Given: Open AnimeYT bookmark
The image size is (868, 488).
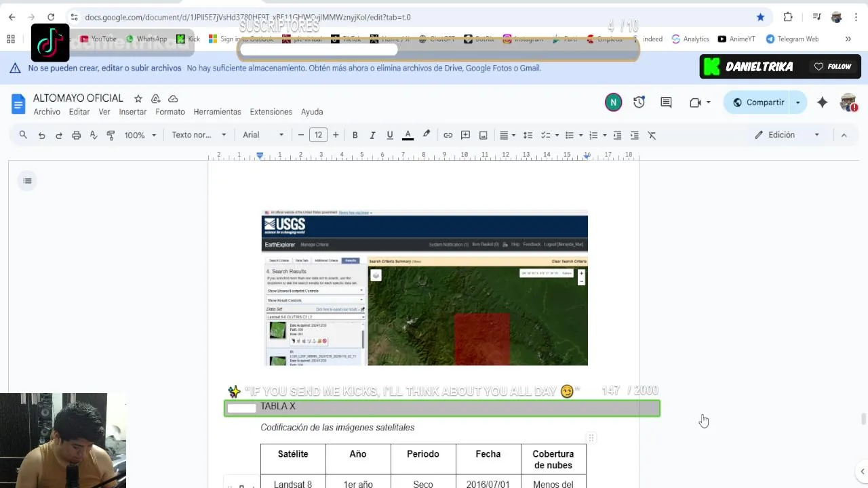Looking at the screenshot, I should (736, 39).
